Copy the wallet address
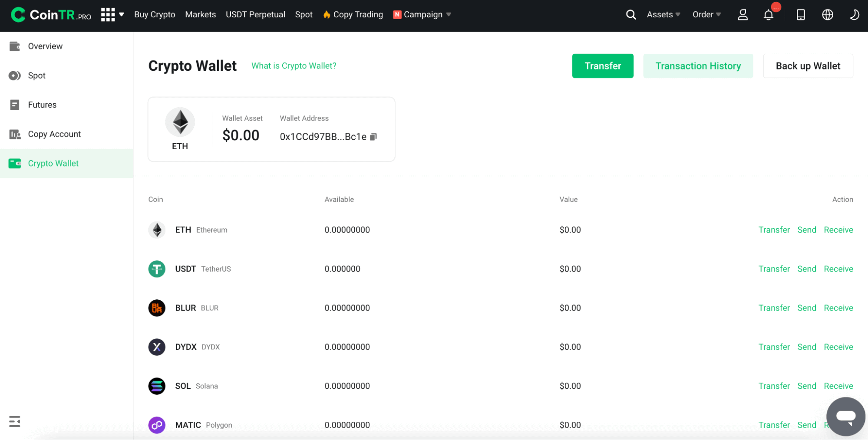This screenshot has height=440, width=868. (373, 137)
